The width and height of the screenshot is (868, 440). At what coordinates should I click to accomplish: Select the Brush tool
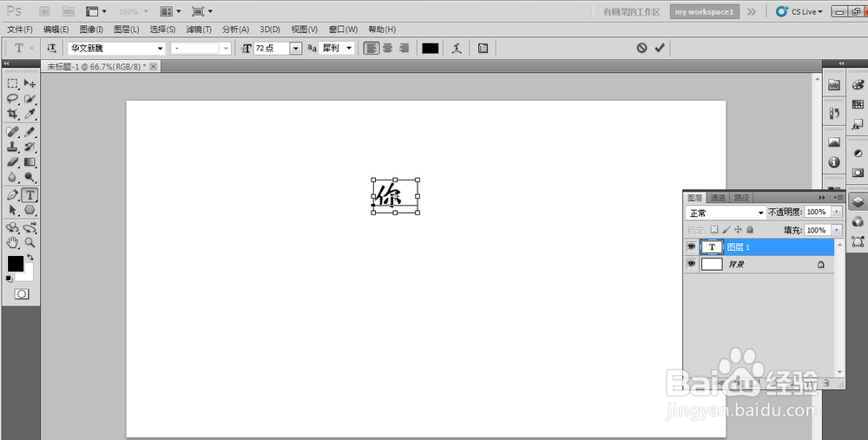[30, 132]
